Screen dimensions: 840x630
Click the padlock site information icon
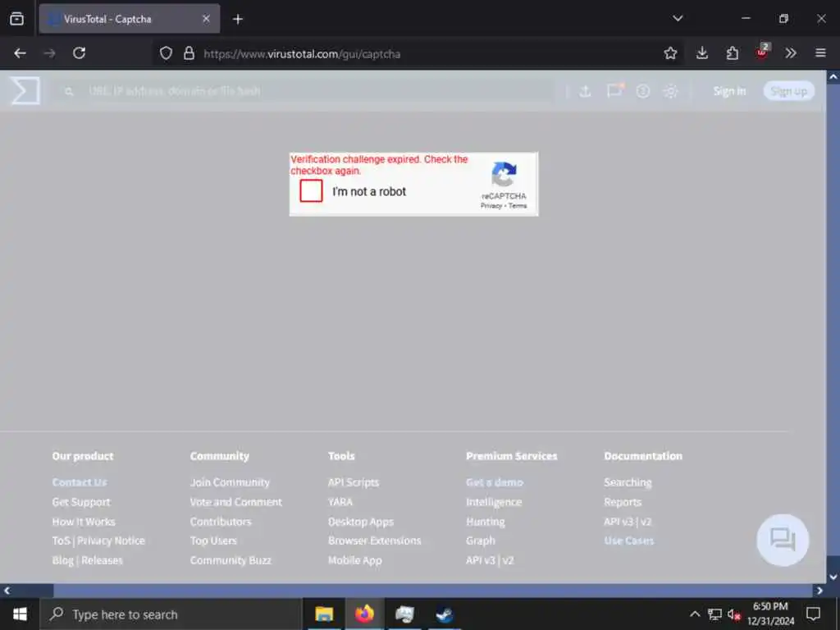(189, 53)
